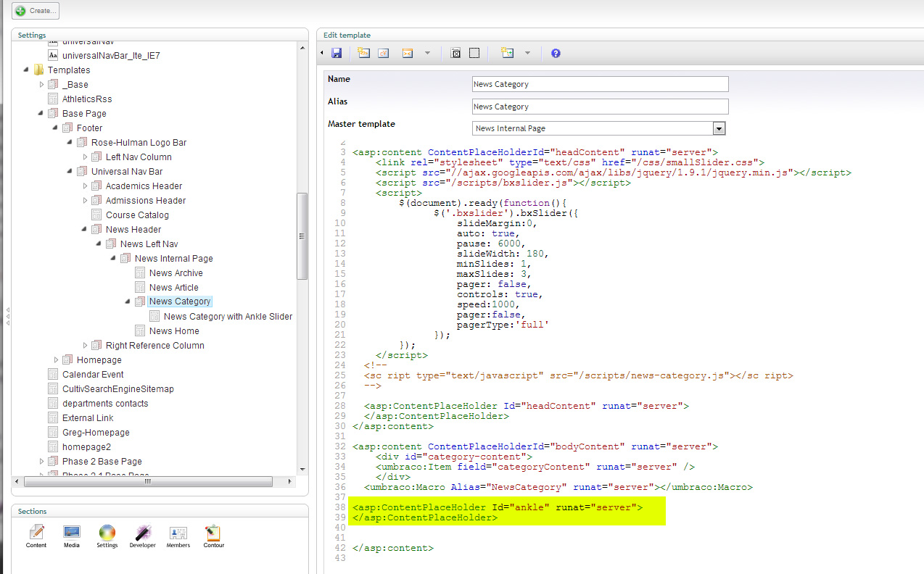
Task: Click the Templates folder icon
Action: pos(38,70)
